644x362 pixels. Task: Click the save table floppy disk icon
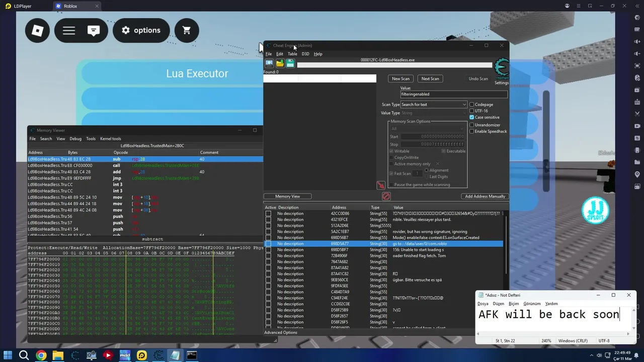(x=290, y=63)
